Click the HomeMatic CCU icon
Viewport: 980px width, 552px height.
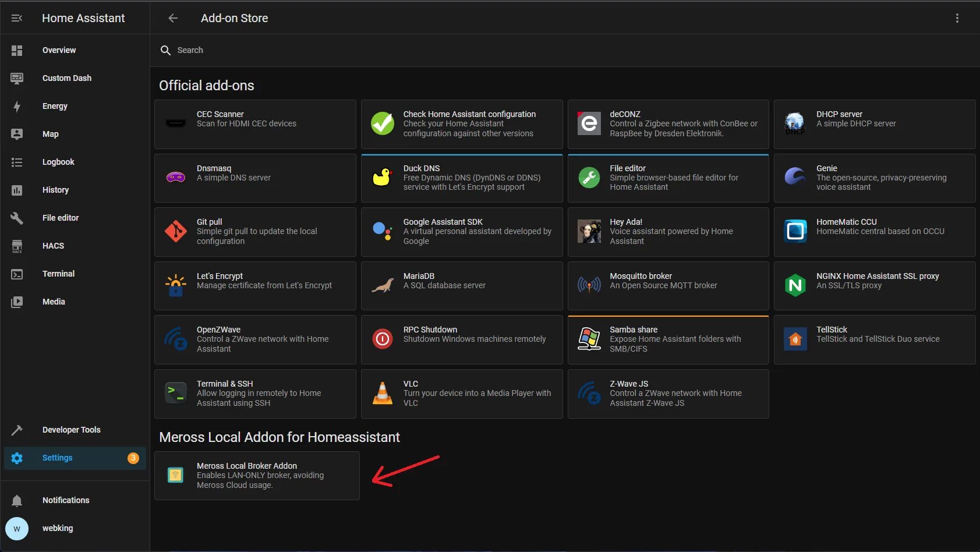[x=795, y=231]
